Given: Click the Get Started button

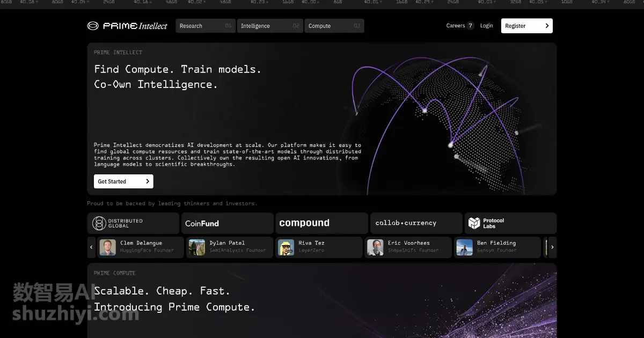Looking at the screenshot, I should [x=123, y=181].
